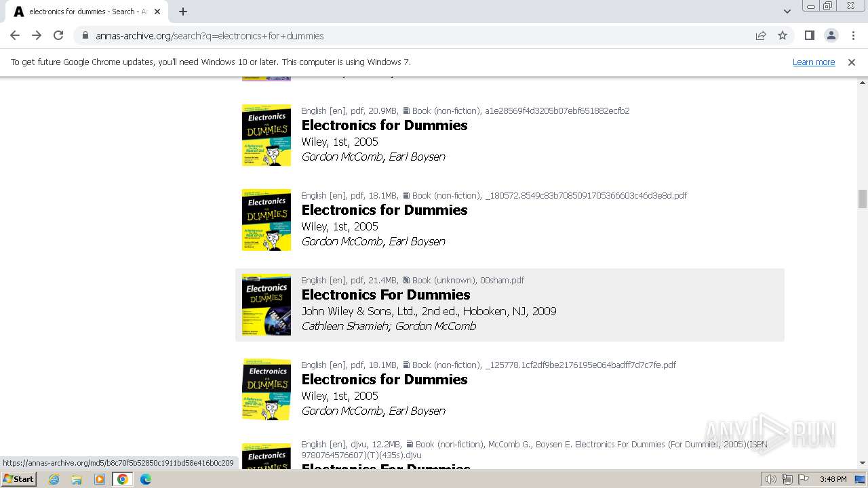Open the cover thumbnail of 00sham.pdf result
This screenshot has height=488, width=868.
tap(267, 304)
